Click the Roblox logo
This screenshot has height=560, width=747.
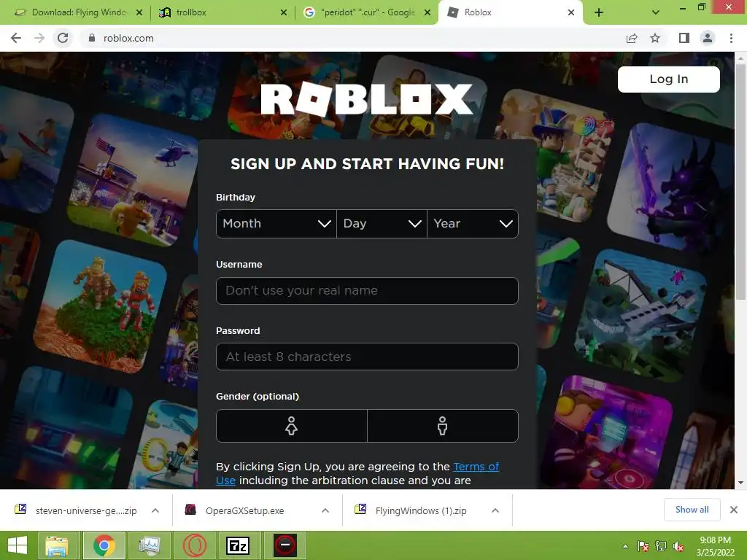(x=367, y=99)
